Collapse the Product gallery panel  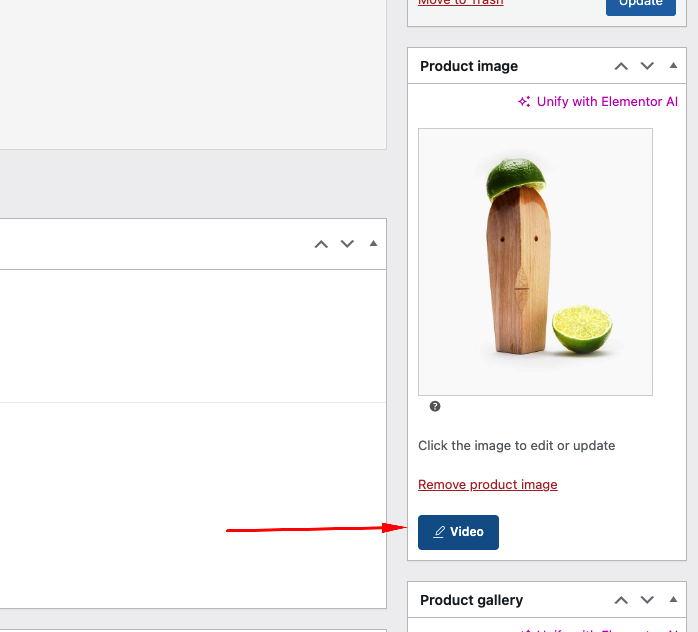673,600
